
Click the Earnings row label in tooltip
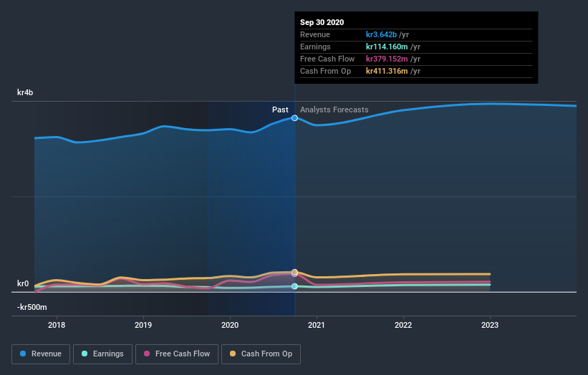point(315,47)
